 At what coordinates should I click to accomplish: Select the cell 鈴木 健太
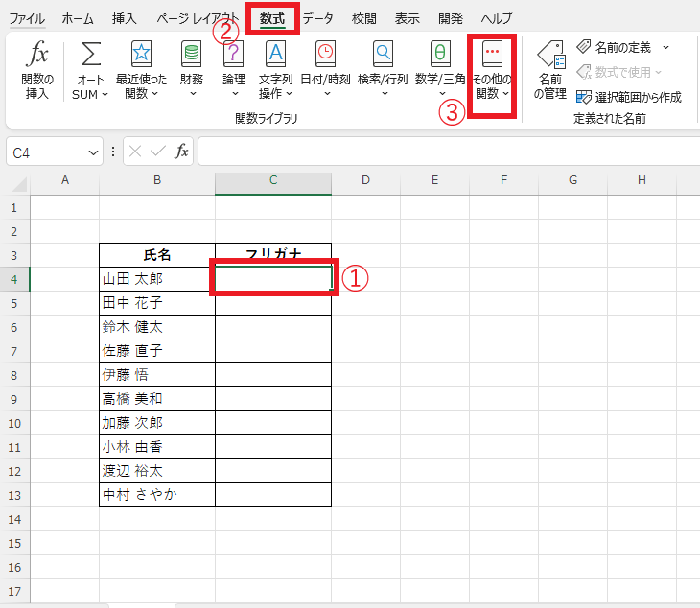tap(157, 327)
